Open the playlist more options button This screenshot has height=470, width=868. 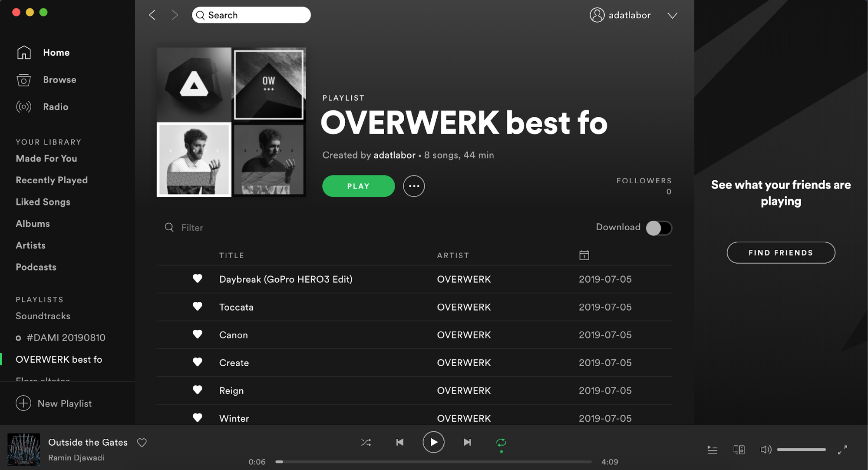point(414,186)
